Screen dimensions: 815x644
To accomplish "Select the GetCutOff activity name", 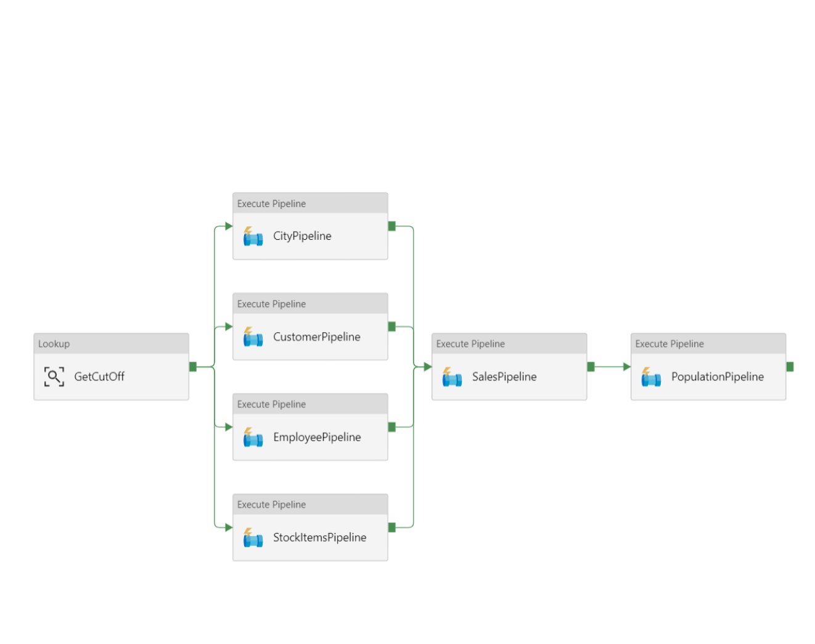I will point(99,377).
